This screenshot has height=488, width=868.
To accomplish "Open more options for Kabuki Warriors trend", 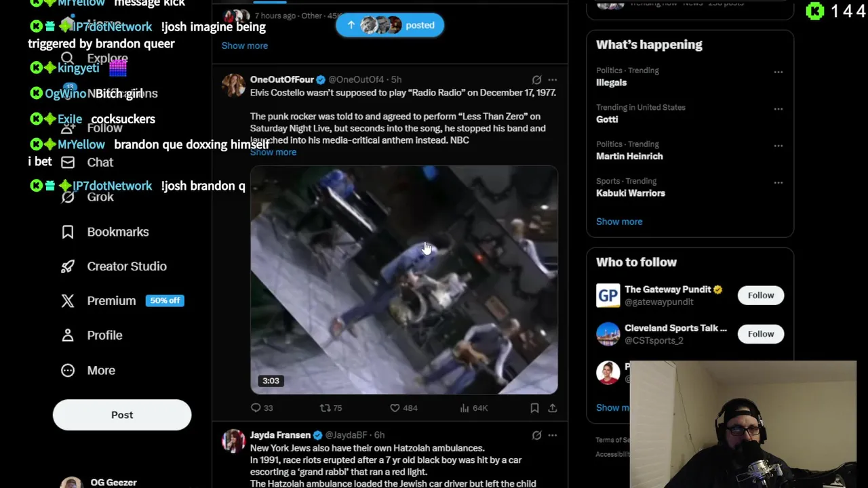I will point(778,182).
